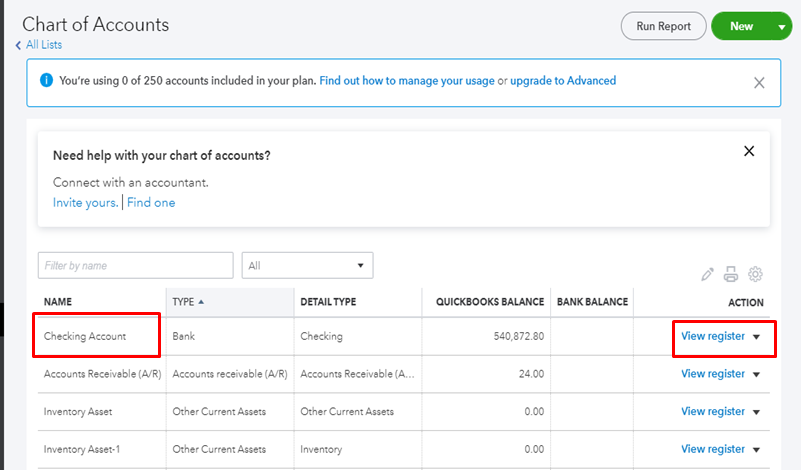Expand action arrow for Checking Account row
Image resolution: width=801 pixels, height=470 pixels.
(x=757, y=337)
